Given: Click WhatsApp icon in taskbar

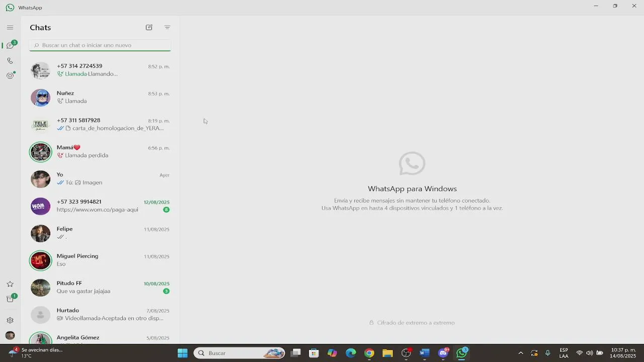Looking at the screenshot, I should tap(462, 353).
